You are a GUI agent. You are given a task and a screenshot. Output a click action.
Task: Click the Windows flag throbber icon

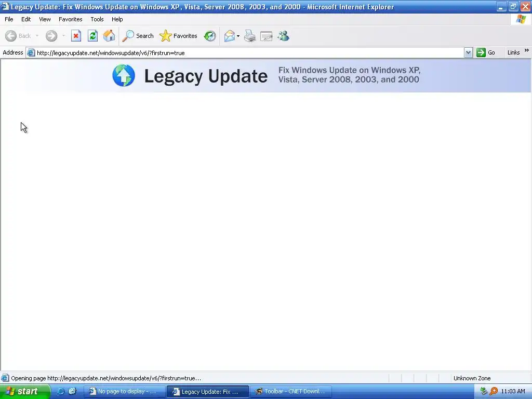(x=521, y=19)
